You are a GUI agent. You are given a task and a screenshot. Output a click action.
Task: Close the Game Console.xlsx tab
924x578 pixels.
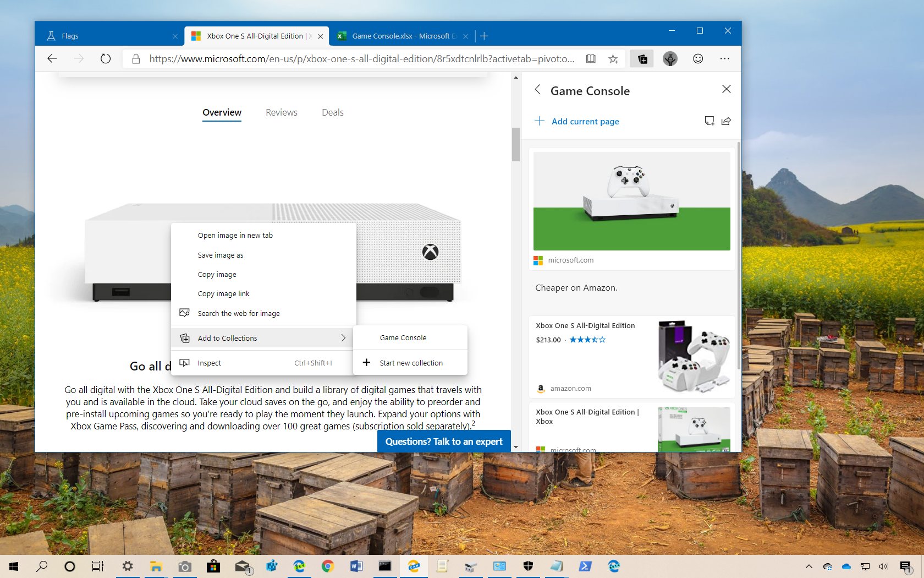[x=466, y=36]
